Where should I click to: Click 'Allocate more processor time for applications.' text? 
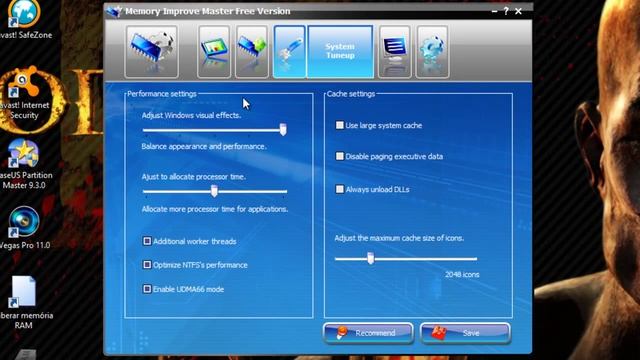tap(215, 209)
